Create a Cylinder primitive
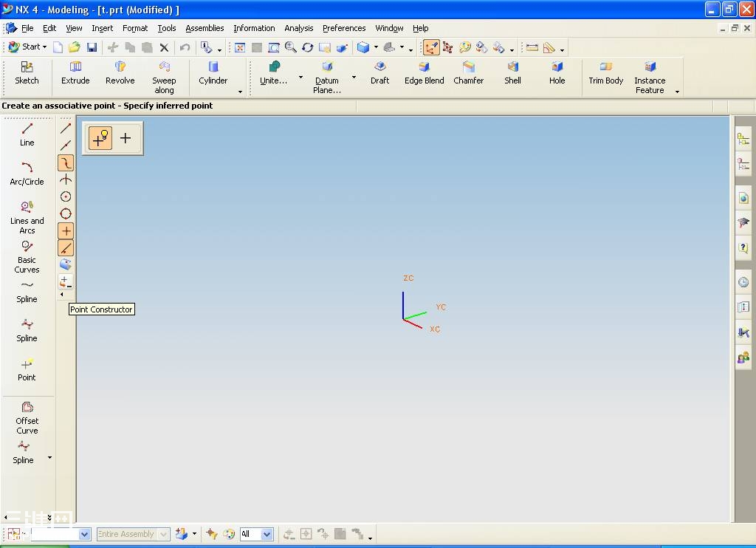The height and width of the screenshot is (548, 756). (x=213, y=73)
